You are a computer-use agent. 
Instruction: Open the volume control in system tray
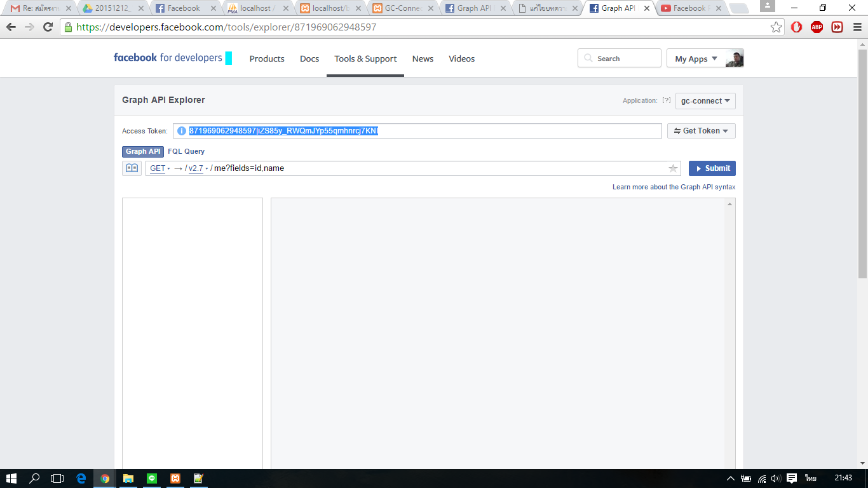pyautogui.click(x=776, y=478)
